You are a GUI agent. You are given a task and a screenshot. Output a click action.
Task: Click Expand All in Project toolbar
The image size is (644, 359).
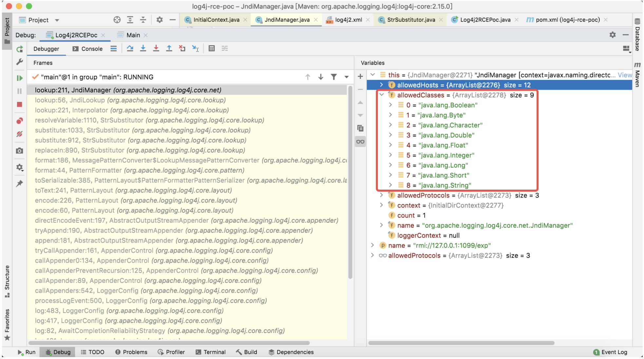tap(130, 20)
